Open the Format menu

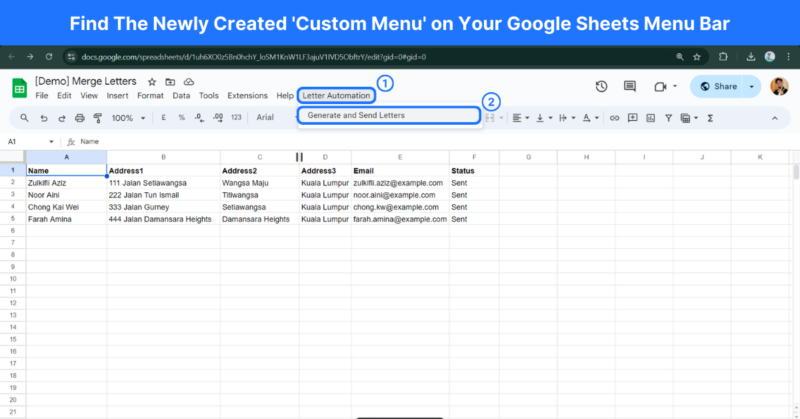[151, 95]
